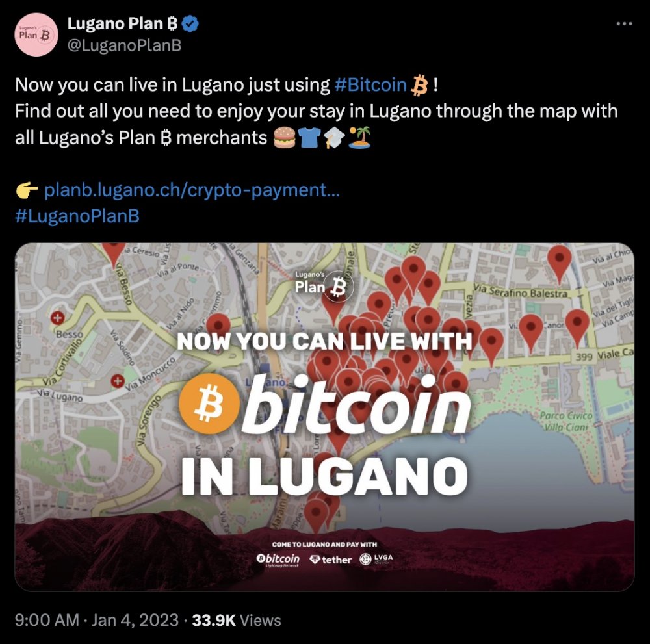The width and height of the screenshot is (650, 644).
Task: Click the pointing hand emoji before link
Action: [x=27, y=190]
